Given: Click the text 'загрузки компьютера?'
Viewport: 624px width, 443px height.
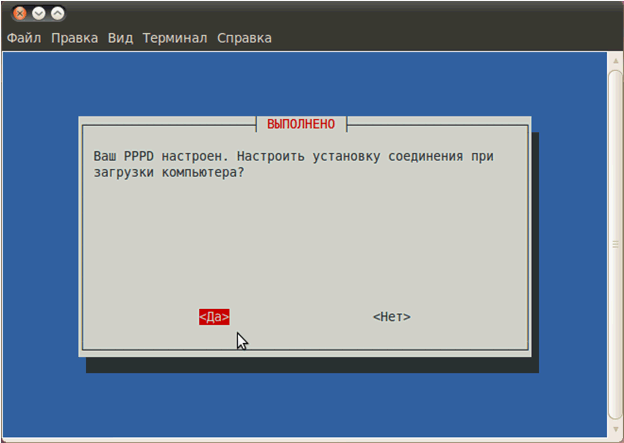Looking at the screenshot, I should pyautogui.click(x=169, y=173).
